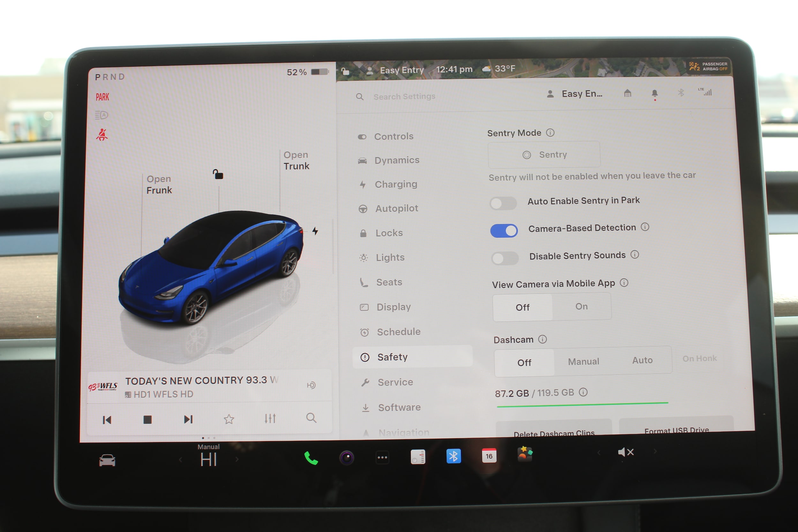Expand the more apps ellipsis menu
The width and height of the screenshot is (798, 532).
point(382,457)
